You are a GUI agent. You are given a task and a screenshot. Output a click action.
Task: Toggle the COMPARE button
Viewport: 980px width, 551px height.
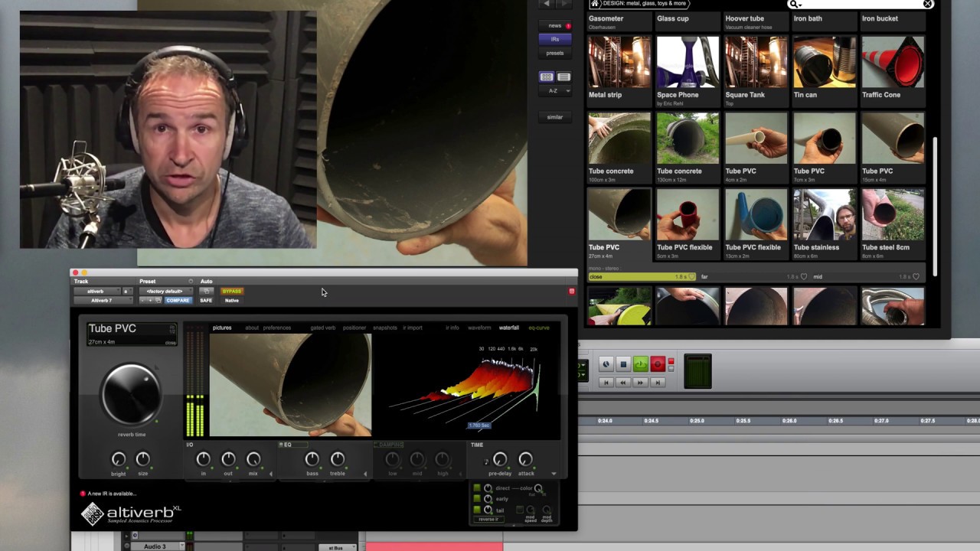click(x=178, y=300)
